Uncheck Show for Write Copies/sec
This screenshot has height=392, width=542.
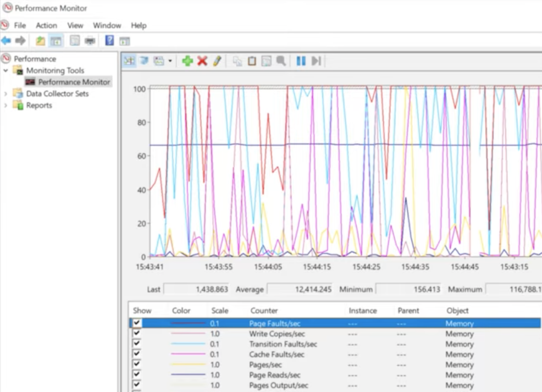coord(137,333)
